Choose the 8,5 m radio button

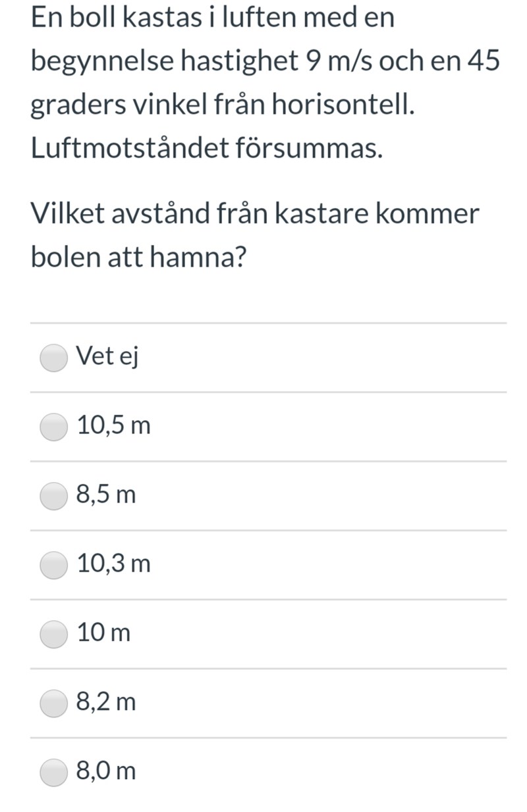tap(53, 497)
